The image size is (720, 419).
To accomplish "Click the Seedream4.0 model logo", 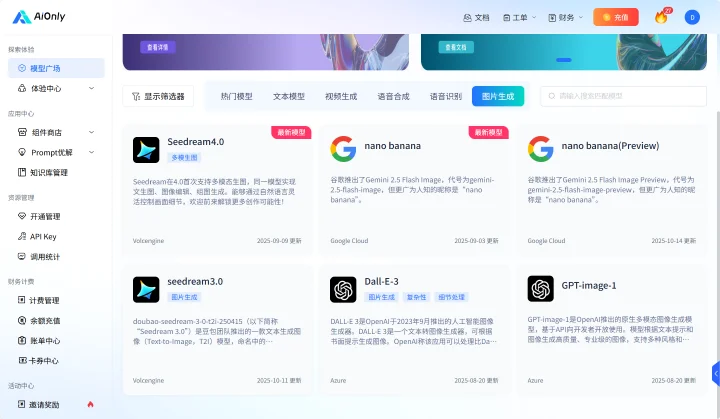I will pos(146,150).
